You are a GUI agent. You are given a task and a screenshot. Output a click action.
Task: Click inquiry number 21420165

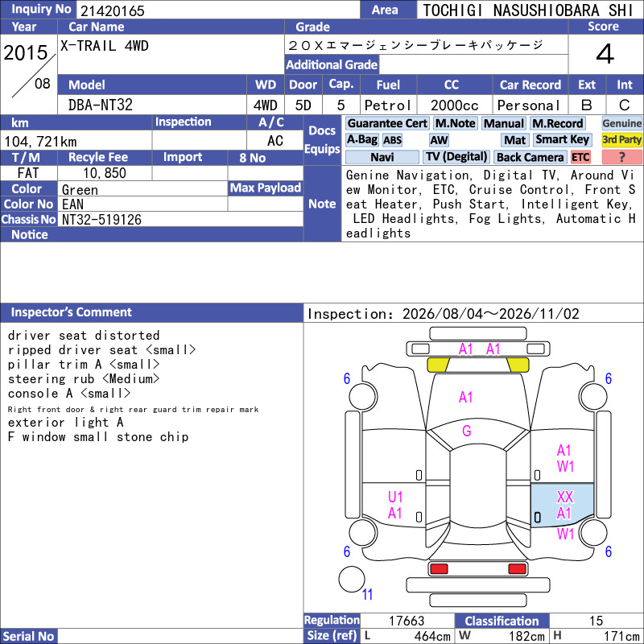113,10
